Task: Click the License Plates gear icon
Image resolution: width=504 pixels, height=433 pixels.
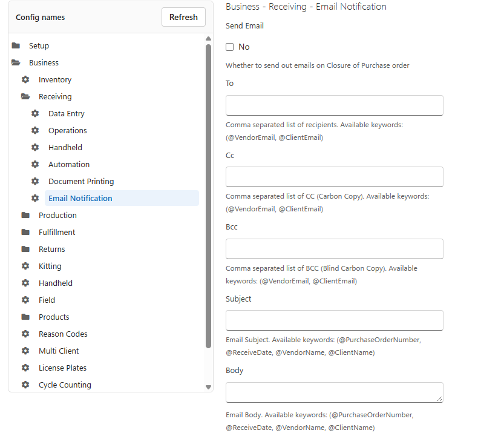Action: pos(25,368)
